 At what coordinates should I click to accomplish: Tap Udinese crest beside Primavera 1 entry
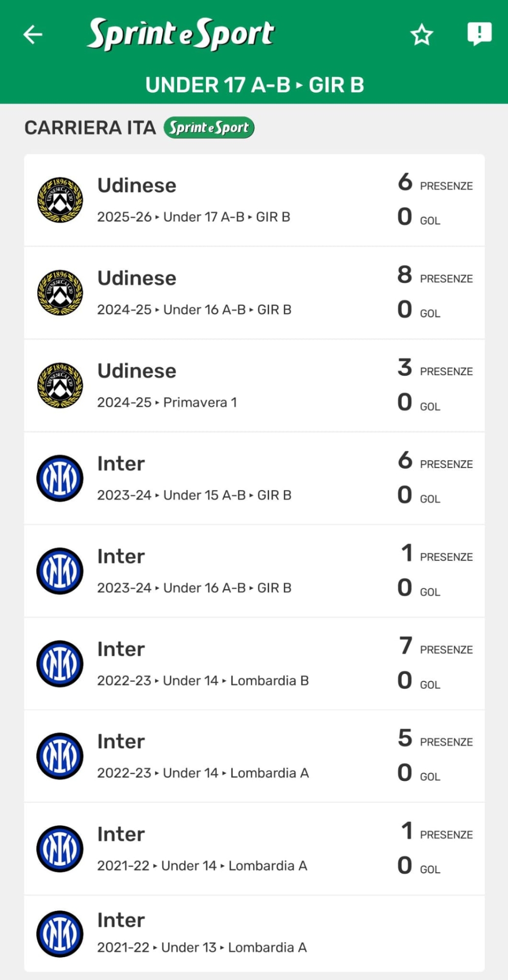click(60, 385)
